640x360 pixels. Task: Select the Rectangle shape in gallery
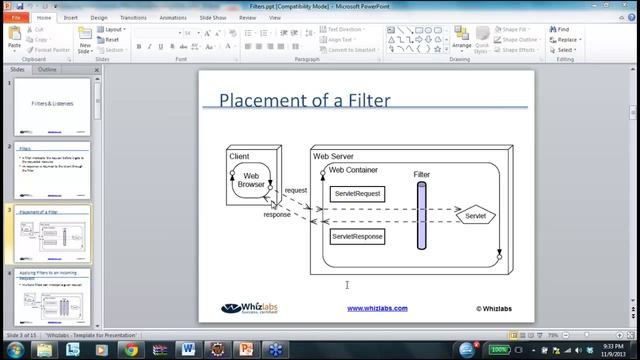[x=419, y=30]
